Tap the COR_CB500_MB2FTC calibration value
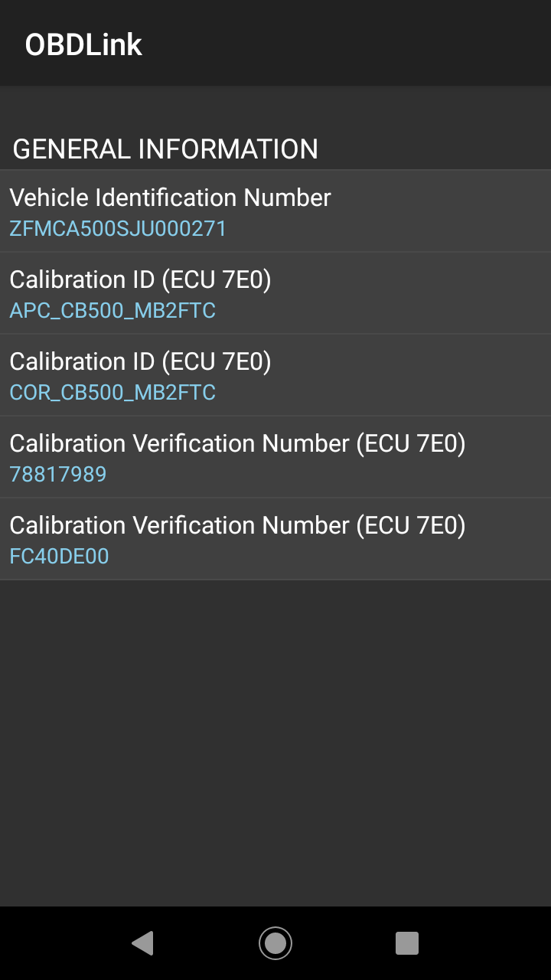Viewport: 551px width, 980px height. click(x=112, y=393)
